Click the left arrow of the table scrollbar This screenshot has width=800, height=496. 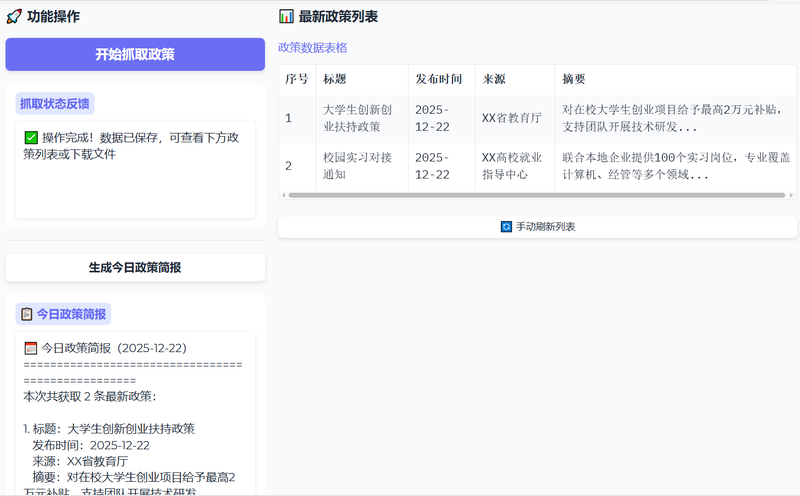[x=283, y=195]
